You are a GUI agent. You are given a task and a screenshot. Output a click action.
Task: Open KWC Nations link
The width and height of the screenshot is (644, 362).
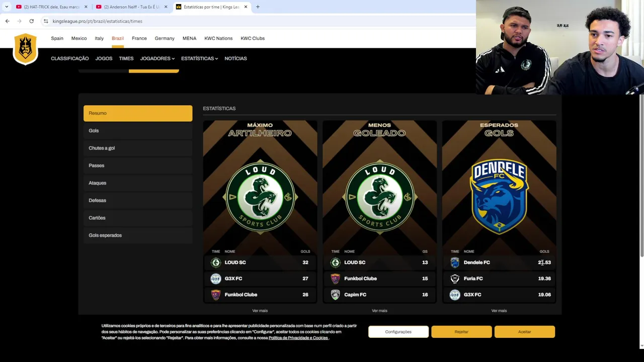pos(218,38)
